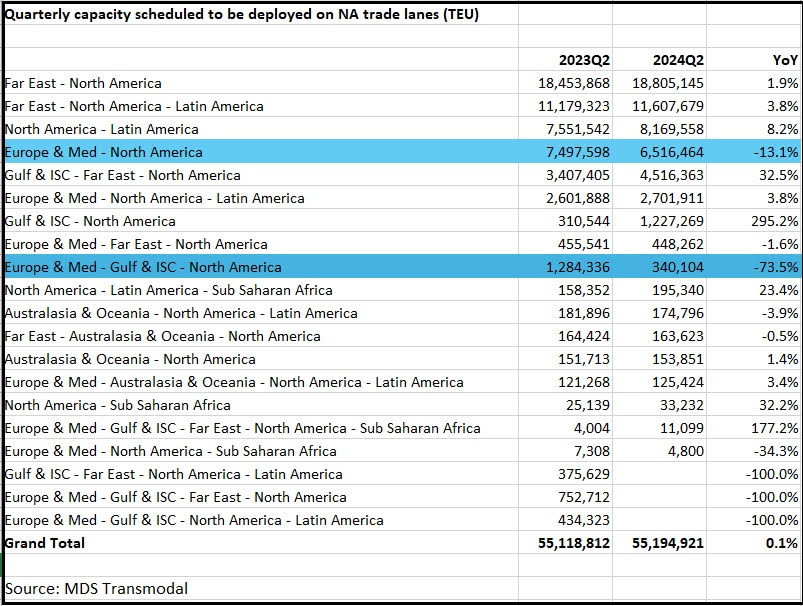
Task: Click the Grand Total row label
Action: 45,543
